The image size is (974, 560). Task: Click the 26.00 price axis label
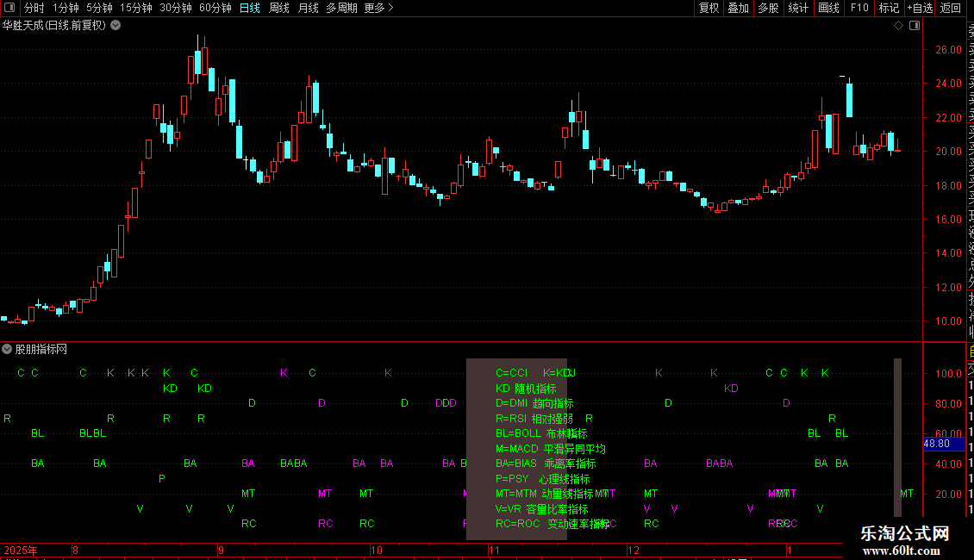tap(948, 50)
